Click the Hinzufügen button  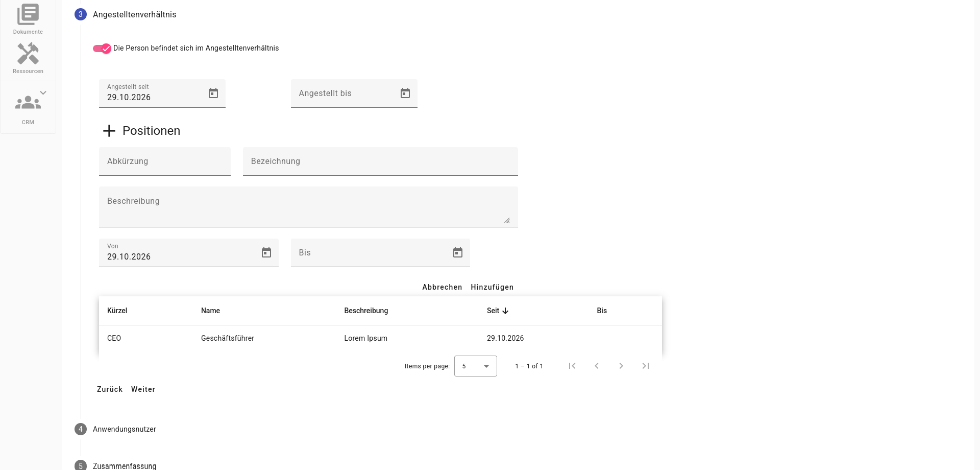click(x=492, y=287)
